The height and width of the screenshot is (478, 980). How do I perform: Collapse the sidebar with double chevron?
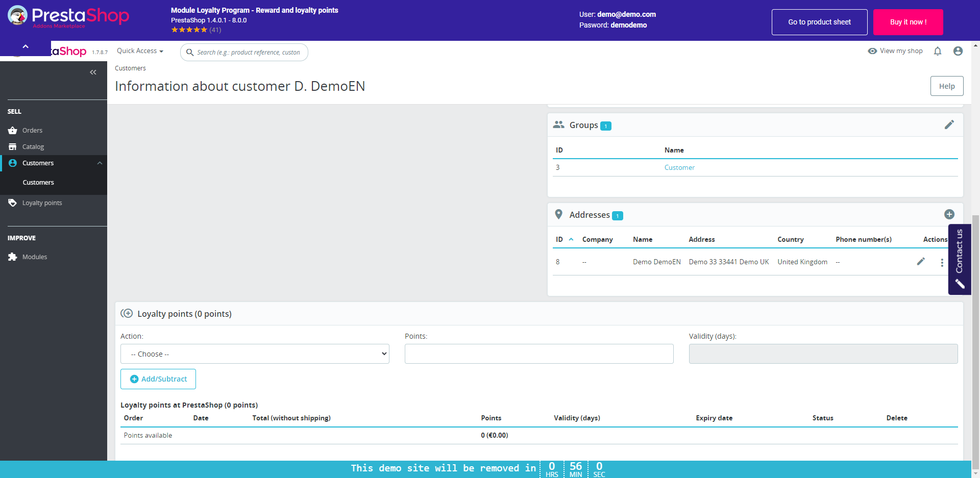93,72
